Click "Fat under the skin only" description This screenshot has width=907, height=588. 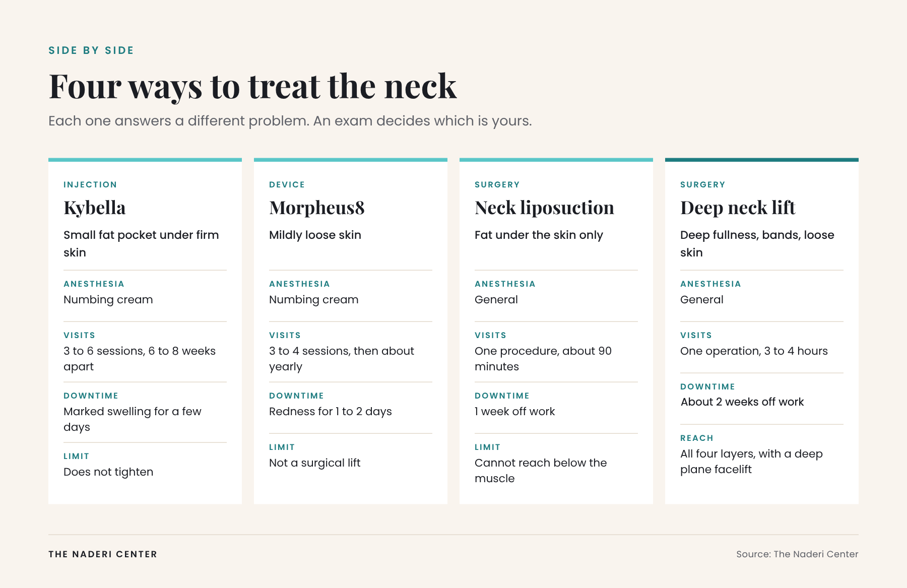[x=539, y=235]
